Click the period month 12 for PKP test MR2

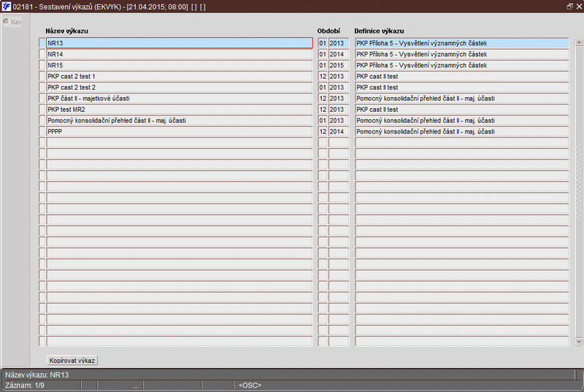[323, 109]
